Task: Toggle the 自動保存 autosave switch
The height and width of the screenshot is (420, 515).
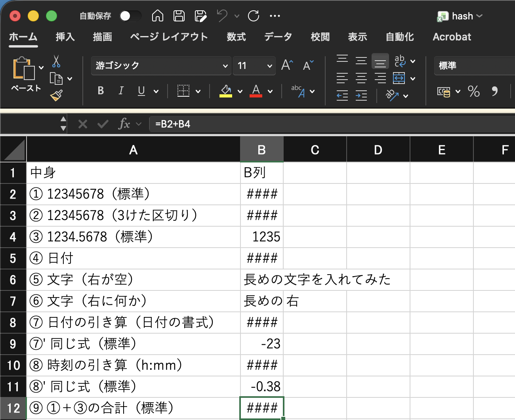Action: (130, 16)
